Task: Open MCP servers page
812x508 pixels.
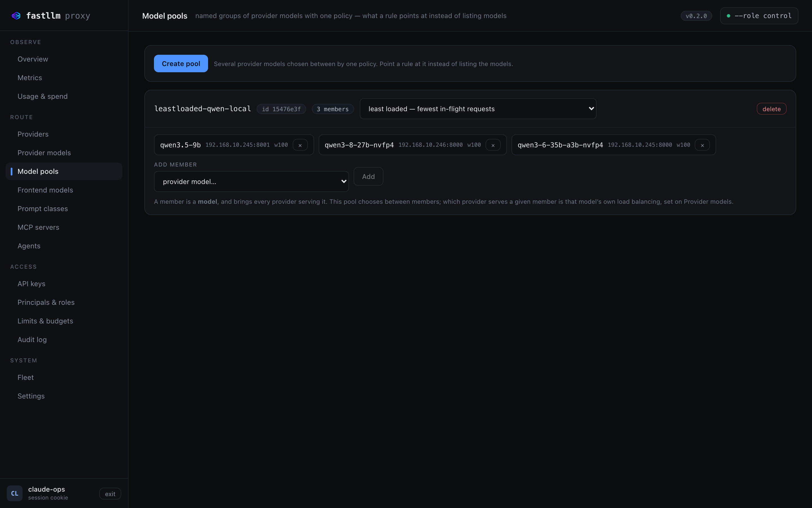Action: pos(64,227)
